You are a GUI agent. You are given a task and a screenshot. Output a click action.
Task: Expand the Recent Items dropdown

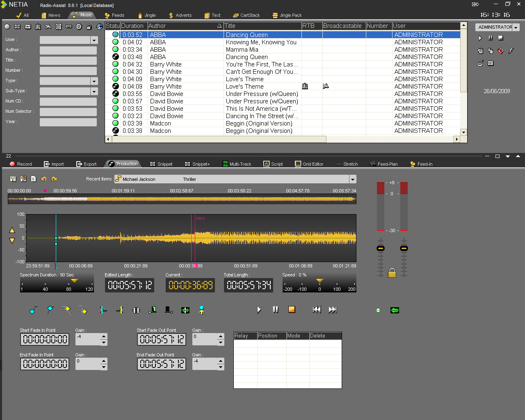coord(352,179)
